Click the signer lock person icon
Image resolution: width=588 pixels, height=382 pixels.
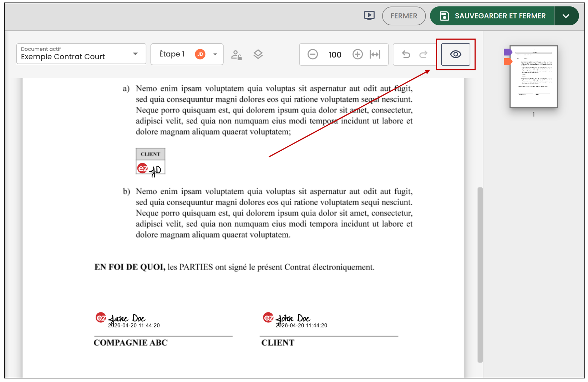(236, 55)
